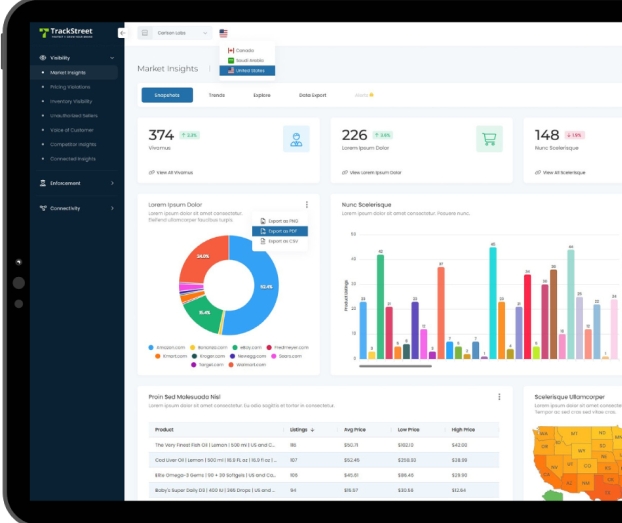The image size is (622, 523).
Task: Open three-dot menu on donut chart card
Action: pyautogui.click(x=307, y=205)
